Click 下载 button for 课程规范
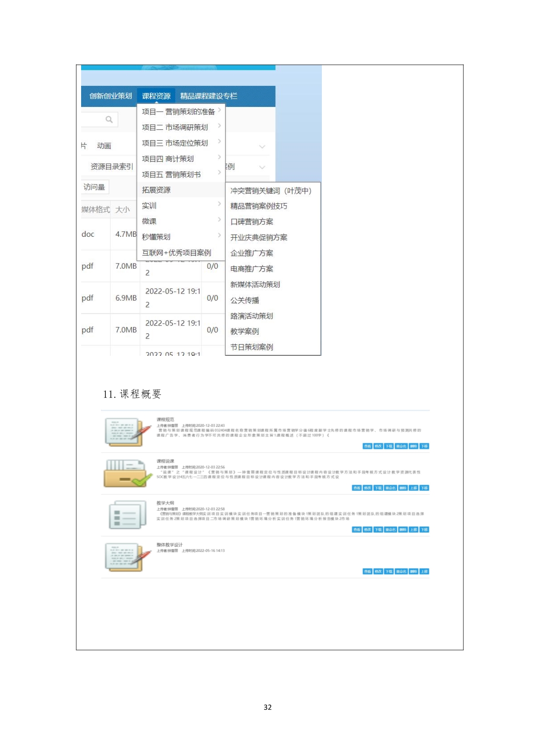 click(x=389, y=446)
